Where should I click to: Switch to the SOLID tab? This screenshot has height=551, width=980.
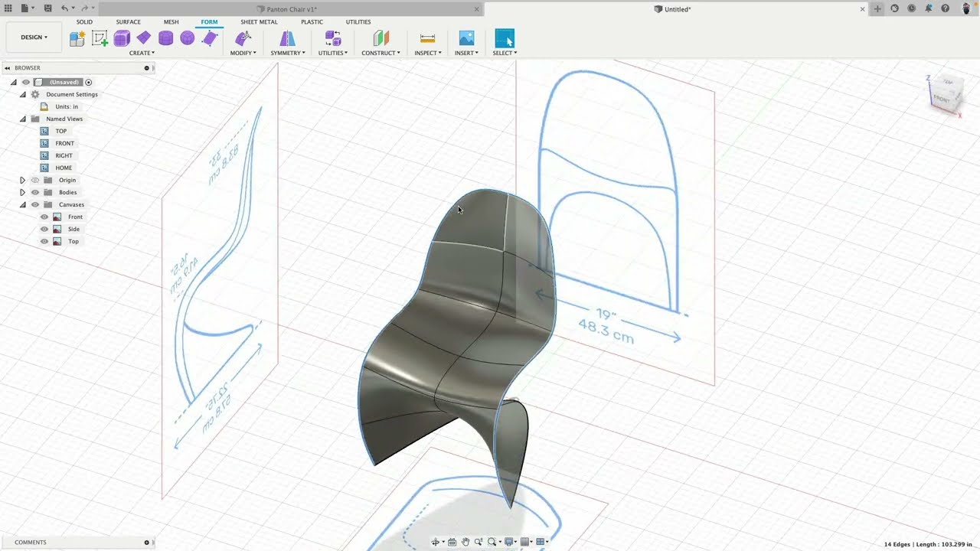coord(84,21)
